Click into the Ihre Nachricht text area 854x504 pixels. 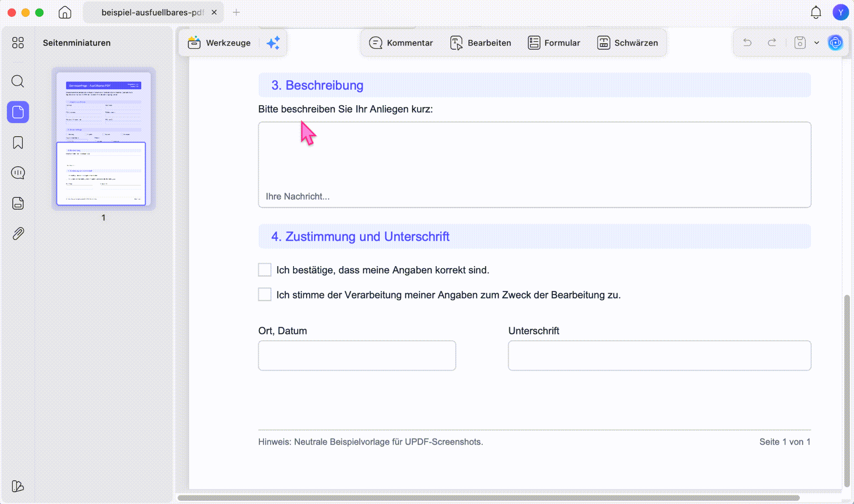click(535, 165)
